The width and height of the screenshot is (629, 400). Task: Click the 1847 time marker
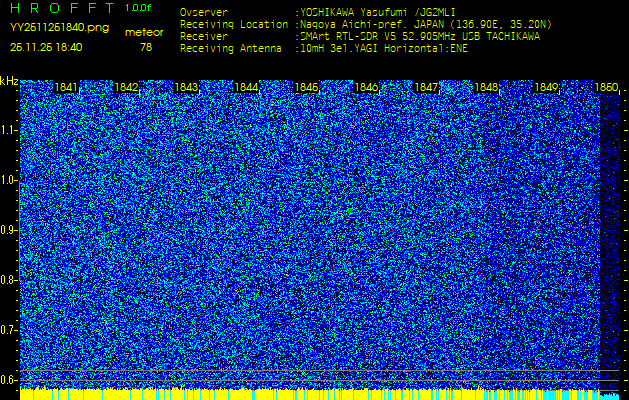[426, 87]
